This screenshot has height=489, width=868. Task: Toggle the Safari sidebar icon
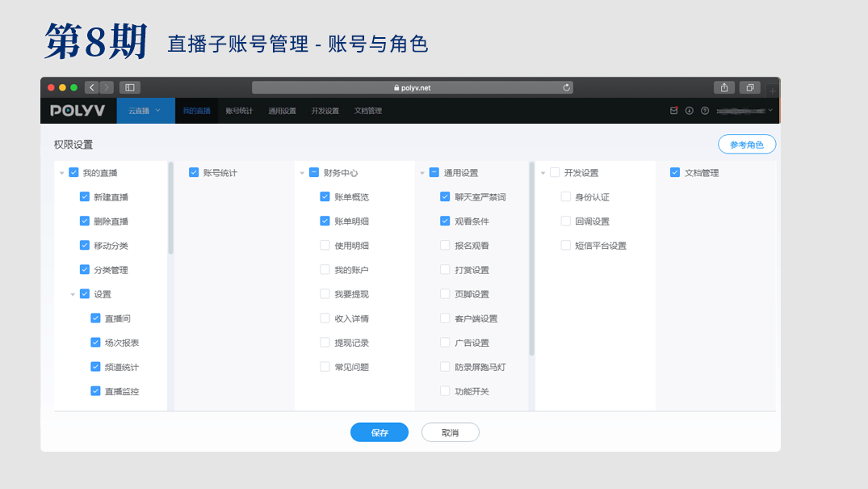(129, 87)
